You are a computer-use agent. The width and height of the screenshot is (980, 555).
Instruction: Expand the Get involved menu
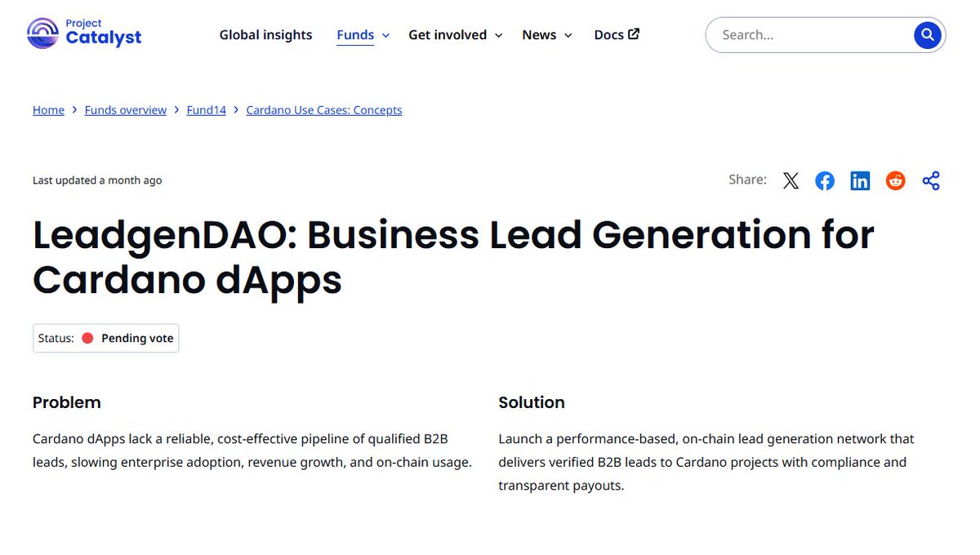(456, 35)
